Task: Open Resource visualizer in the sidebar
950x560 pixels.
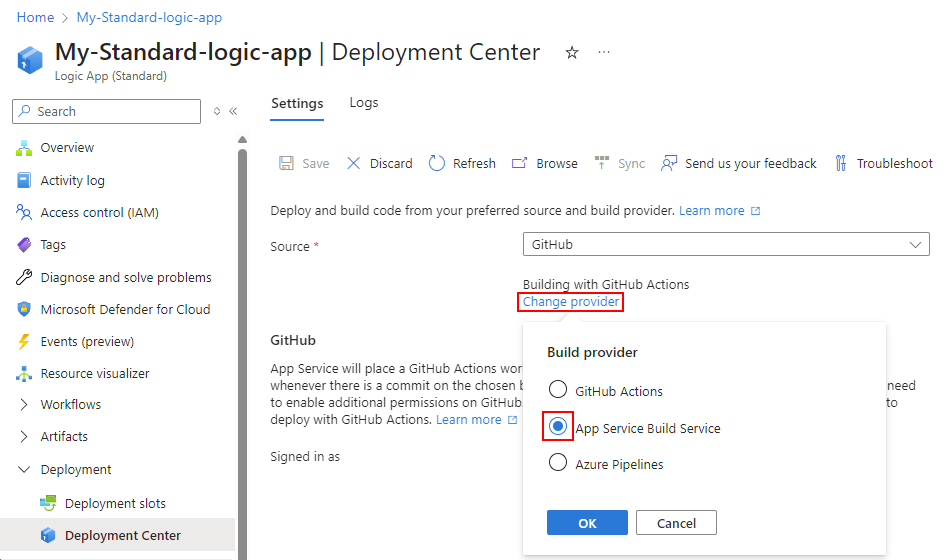Action: 94,373
